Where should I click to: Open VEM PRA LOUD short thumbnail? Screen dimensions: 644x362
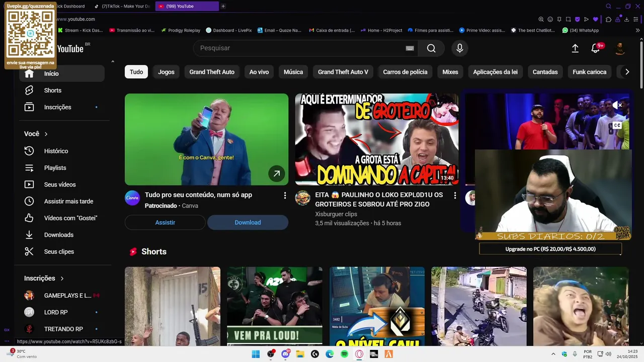coord(275,306)
